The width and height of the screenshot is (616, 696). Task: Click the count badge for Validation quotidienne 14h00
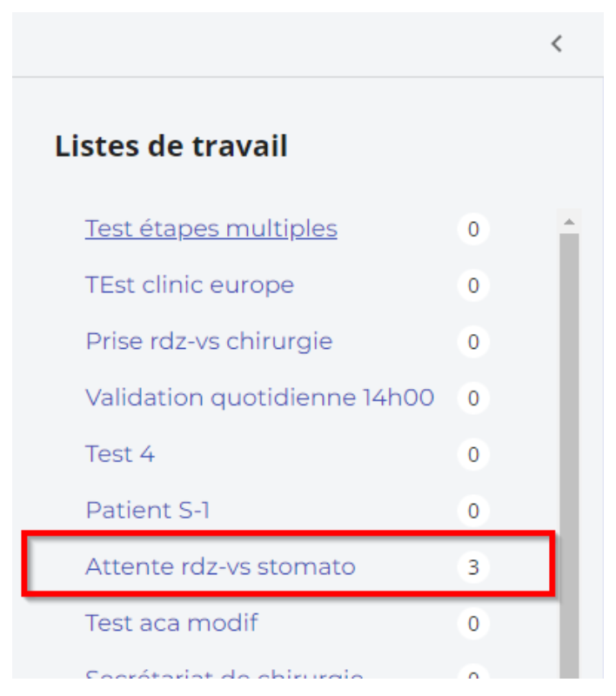(x=473, y=398)
